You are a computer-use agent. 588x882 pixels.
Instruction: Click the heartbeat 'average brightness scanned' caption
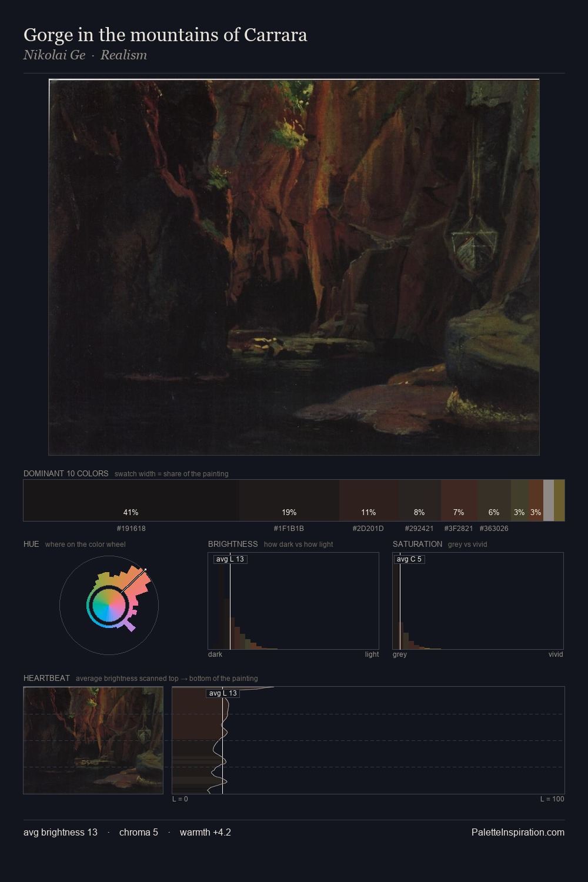point(167,679)
